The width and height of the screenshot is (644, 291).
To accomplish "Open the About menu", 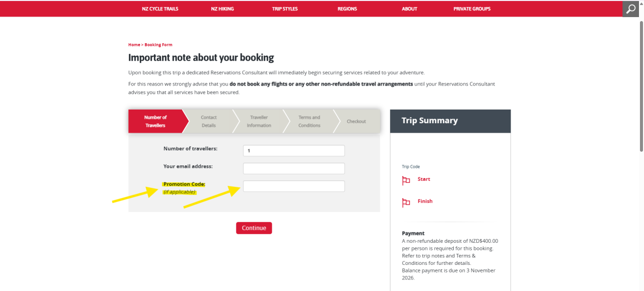I will point(410,9).
